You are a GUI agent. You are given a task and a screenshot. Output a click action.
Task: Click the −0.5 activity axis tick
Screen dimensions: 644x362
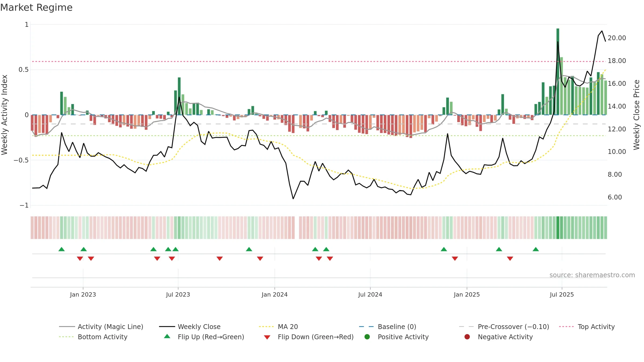click(21, 160)
